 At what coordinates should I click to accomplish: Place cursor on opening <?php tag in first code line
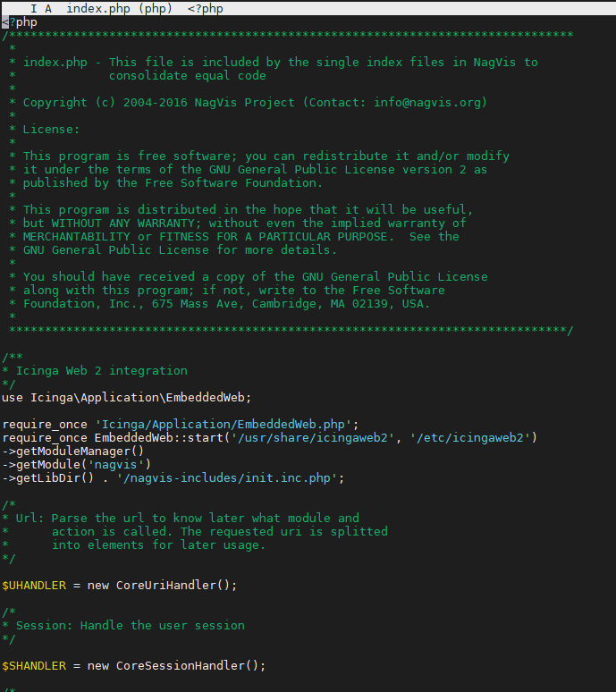pyautogui.click(x=20, y=22)
